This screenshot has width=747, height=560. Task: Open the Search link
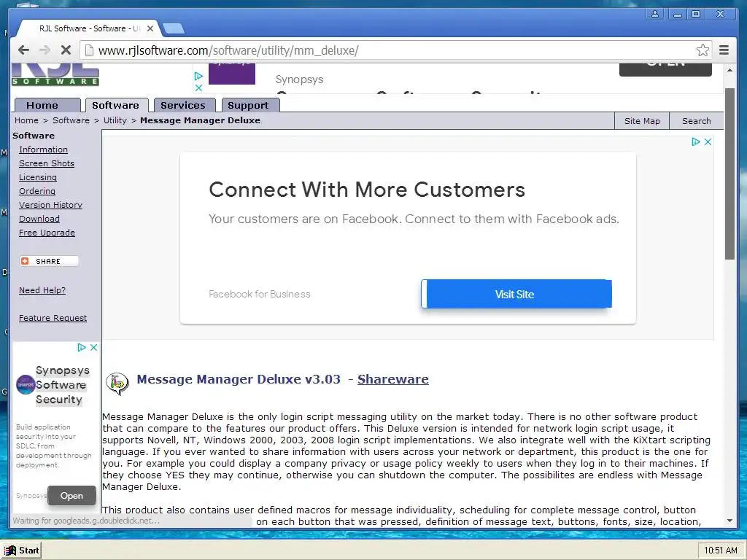point(697,121)
